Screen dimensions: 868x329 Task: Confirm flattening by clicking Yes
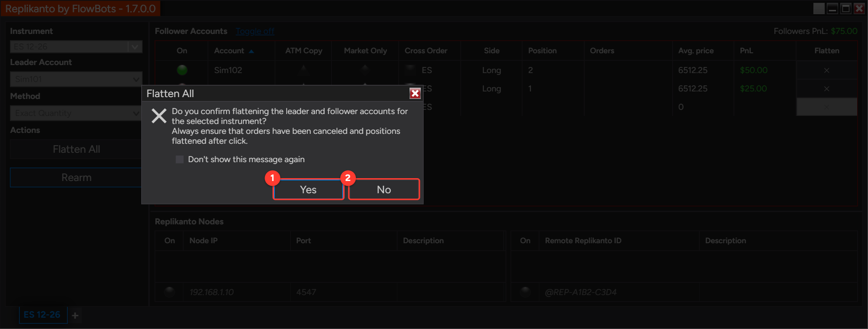pos(308,189)
